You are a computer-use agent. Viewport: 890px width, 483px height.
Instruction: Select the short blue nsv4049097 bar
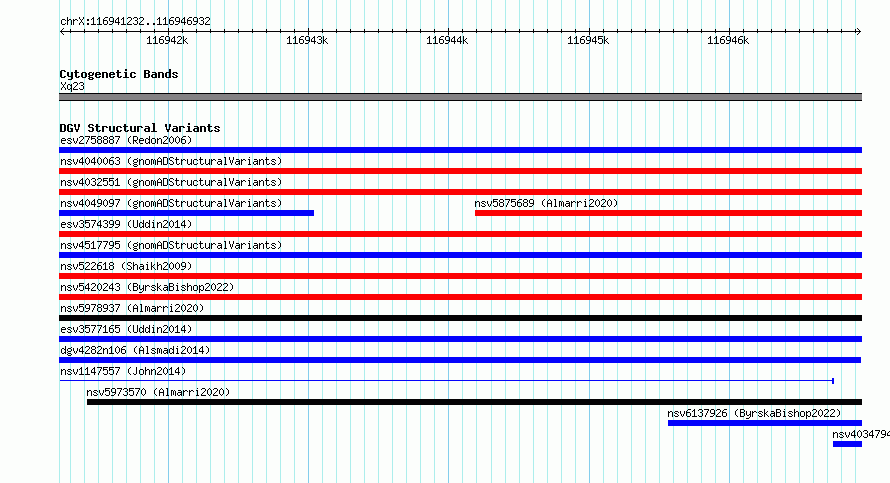coord(186,213)
